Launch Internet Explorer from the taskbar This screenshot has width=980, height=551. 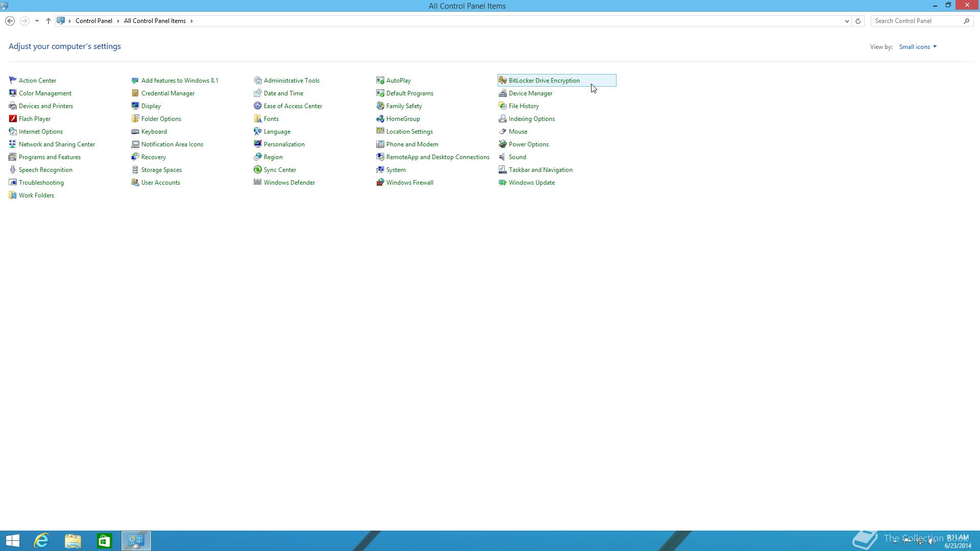click(x=41, y=541)
